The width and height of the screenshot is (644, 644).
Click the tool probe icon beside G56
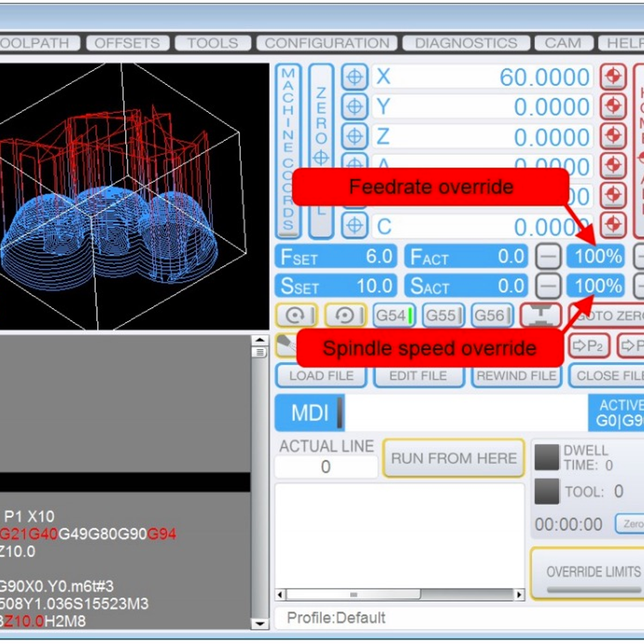[541, 315]
